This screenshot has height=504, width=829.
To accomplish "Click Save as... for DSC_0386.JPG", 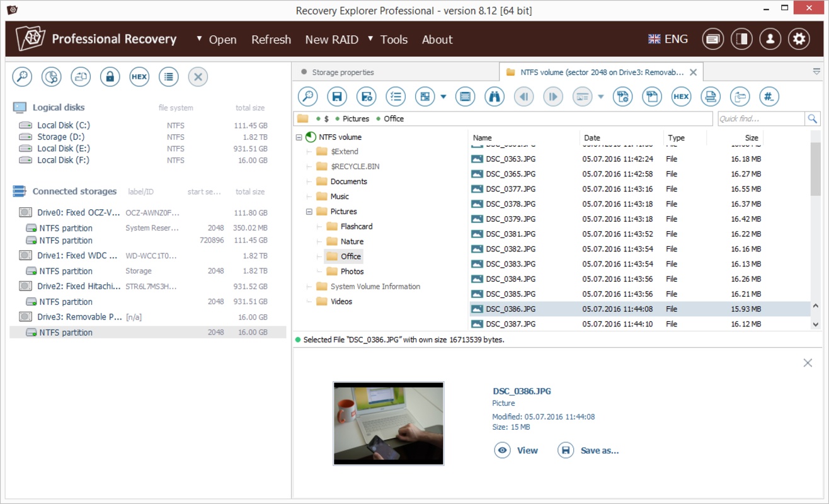I will [x=588, y=450].
